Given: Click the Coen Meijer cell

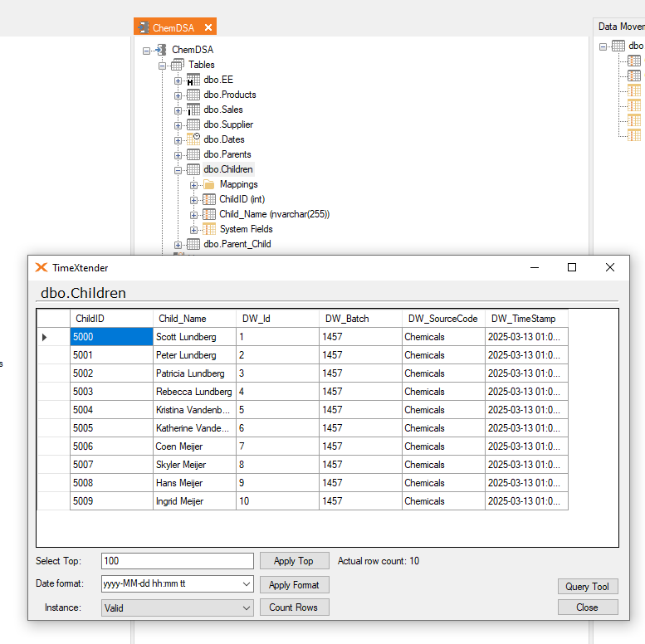Looking at the screenshot, I should [194, 446].
